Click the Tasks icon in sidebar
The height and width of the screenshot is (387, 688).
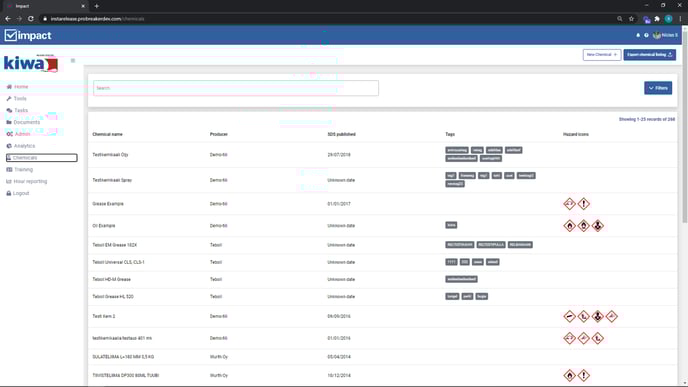click(9, 111)
